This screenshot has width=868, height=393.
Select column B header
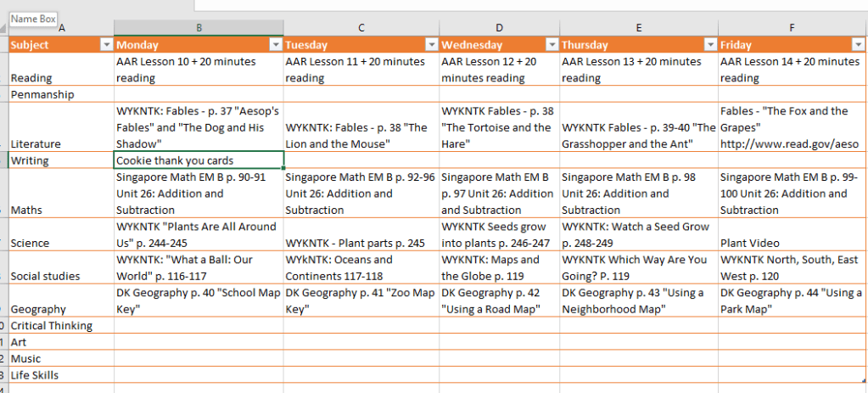pyautogui.click(x=199, y=28)
